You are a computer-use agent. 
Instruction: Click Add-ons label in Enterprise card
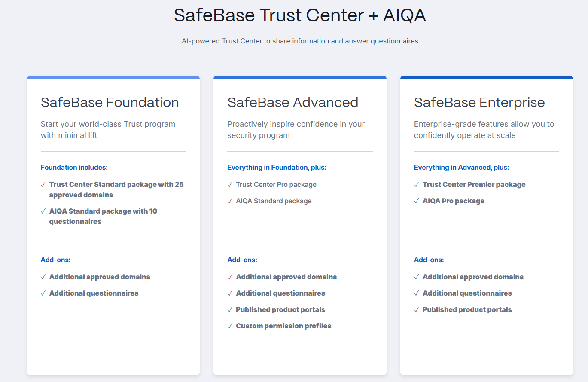(x=429, y=260)
